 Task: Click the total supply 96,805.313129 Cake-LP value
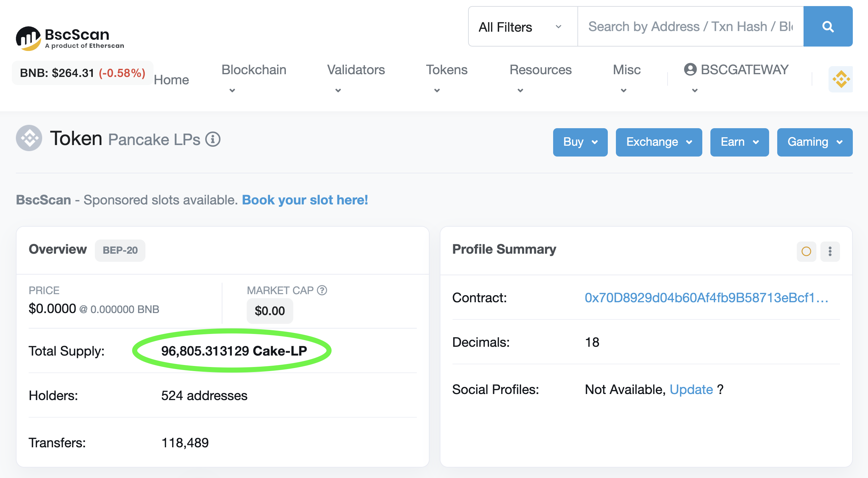234,351
